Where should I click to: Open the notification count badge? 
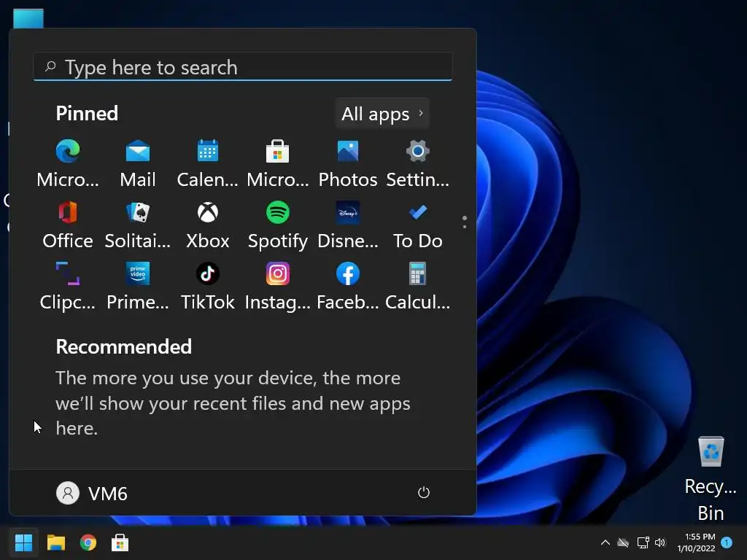tap(727, 542)
